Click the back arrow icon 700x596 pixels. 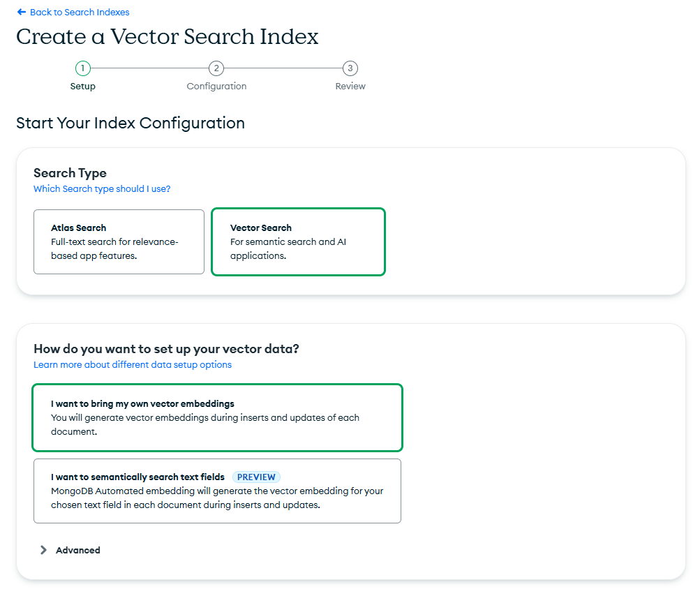coord(22,12)
